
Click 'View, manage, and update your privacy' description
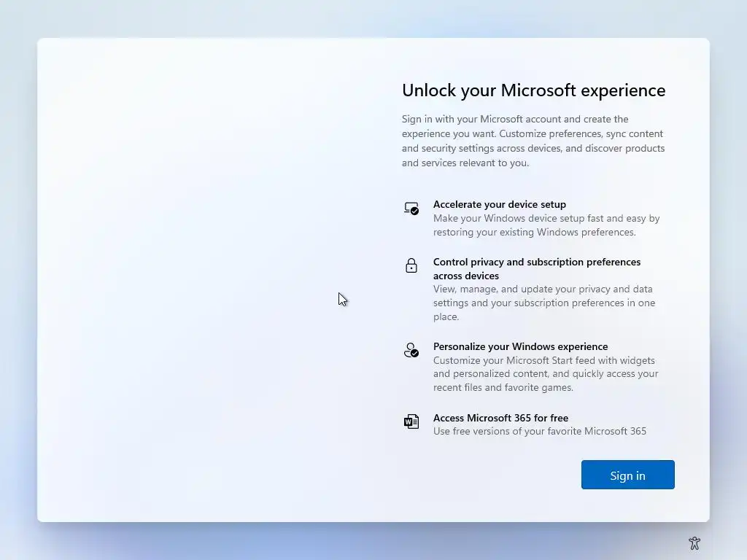[x=544, y=303]
